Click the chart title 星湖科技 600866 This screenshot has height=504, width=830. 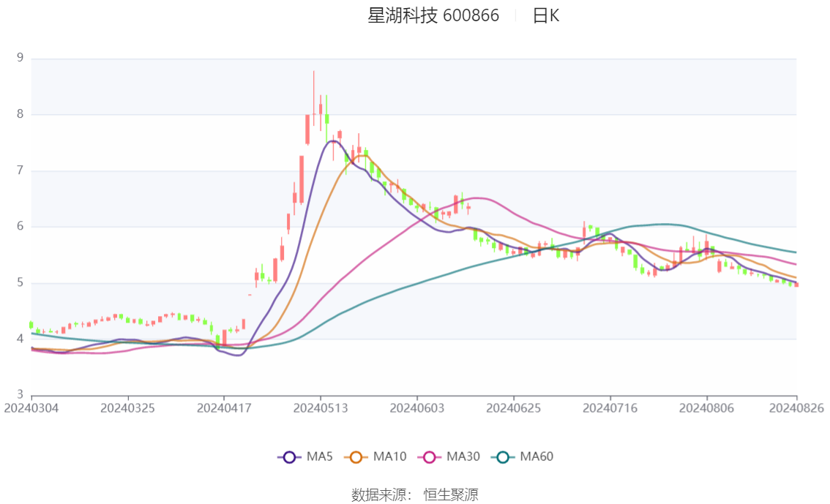[433, 15]
